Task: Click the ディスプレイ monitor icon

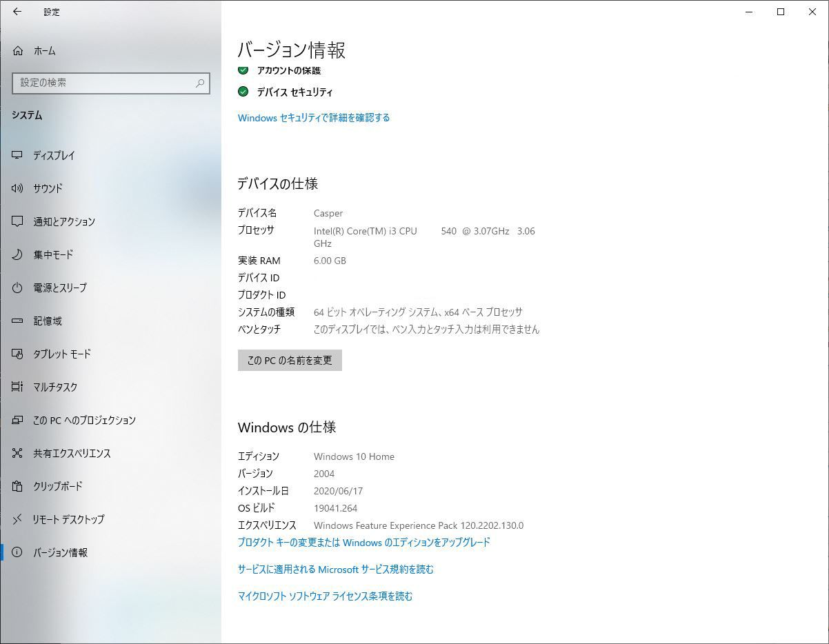Action: click(x=18, y=155)
